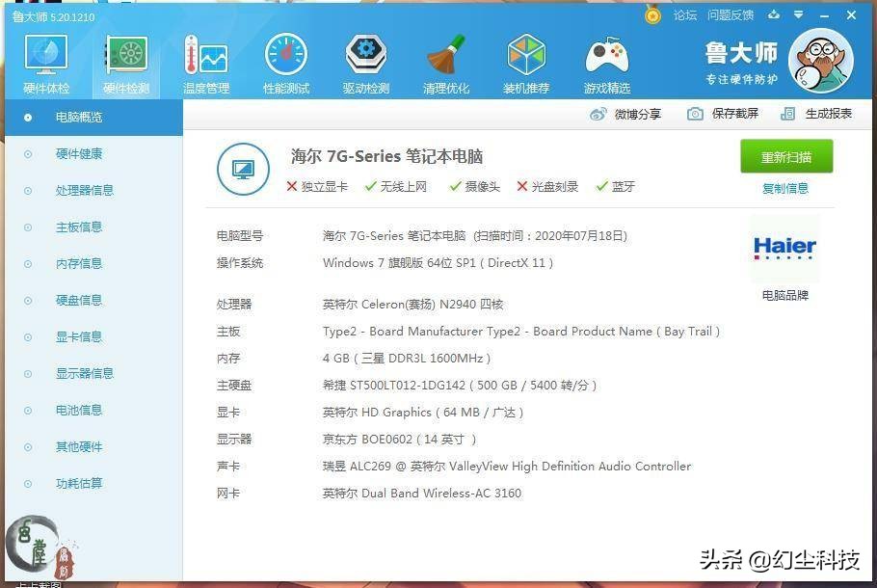Click the Haier brand logo
877x588 pixels.
pyautogui.click(x=784, y=248)
